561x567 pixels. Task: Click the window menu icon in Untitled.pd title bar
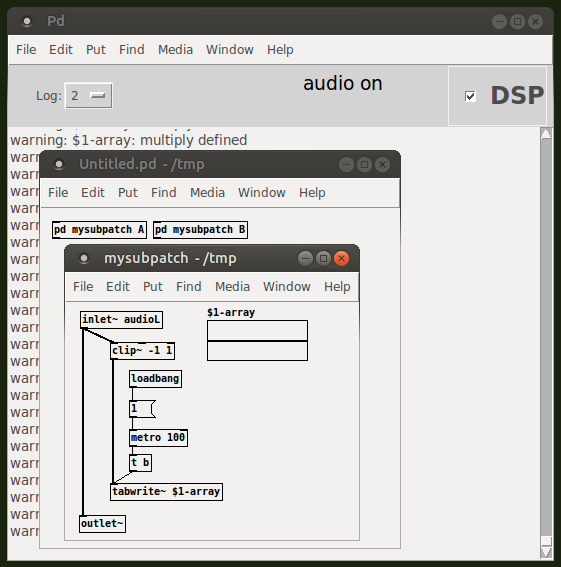[x=59, y=165]
